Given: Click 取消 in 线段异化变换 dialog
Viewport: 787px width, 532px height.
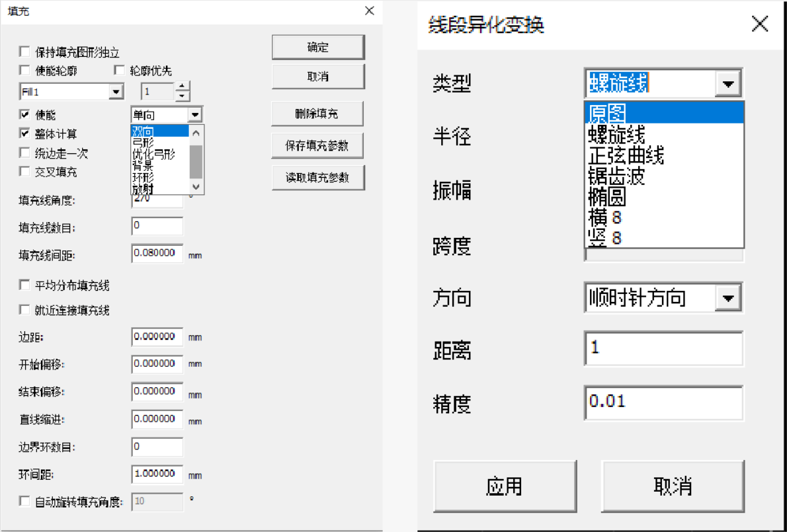Looking at the screenshot, I should [x=673, y=486].
